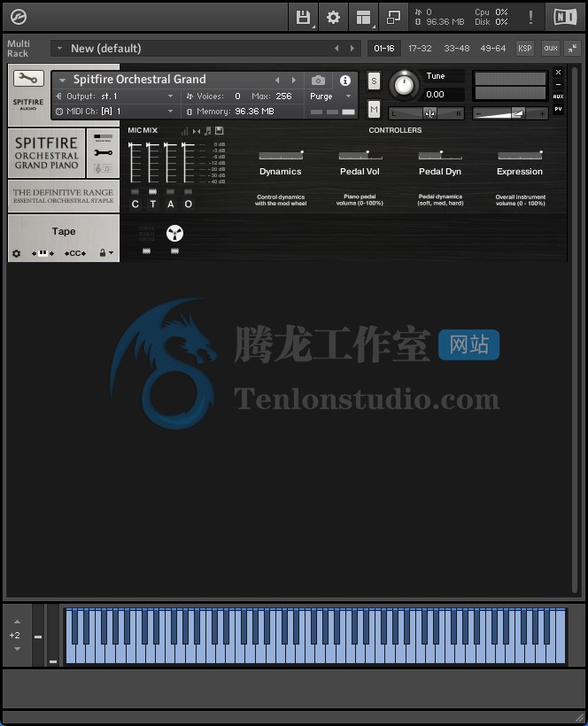
Task: Toggle the chip under the tape reel
Action: (x=174, y=251)
